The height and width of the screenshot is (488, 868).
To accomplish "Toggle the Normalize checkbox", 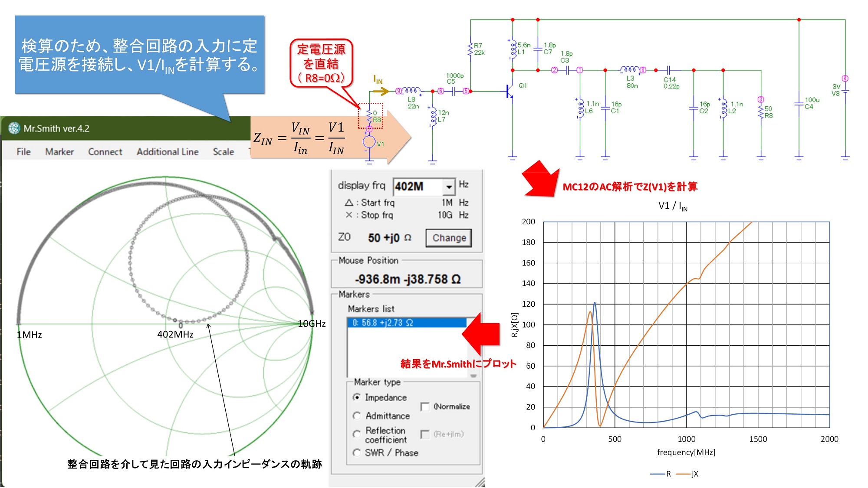I will [x=425, y=406].
